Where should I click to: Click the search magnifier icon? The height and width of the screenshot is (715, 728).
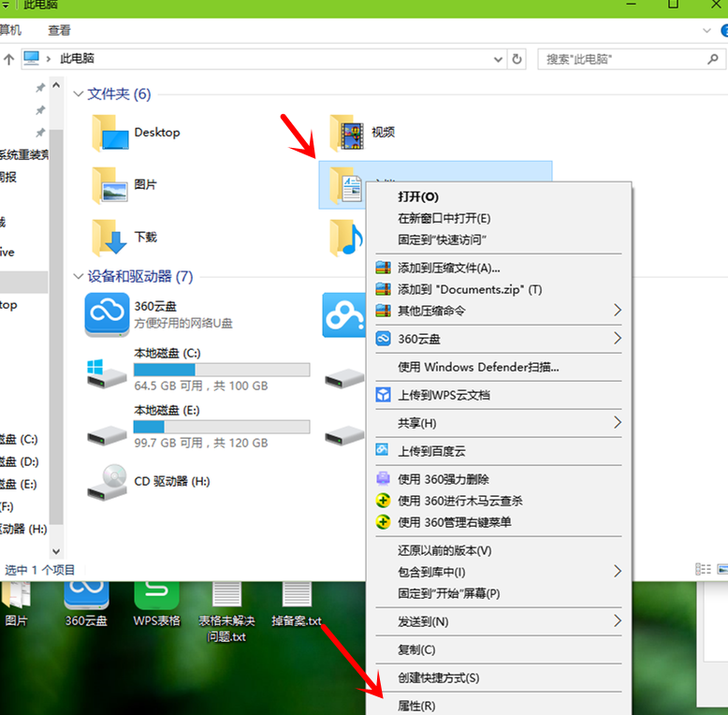(x=713, y=59)
